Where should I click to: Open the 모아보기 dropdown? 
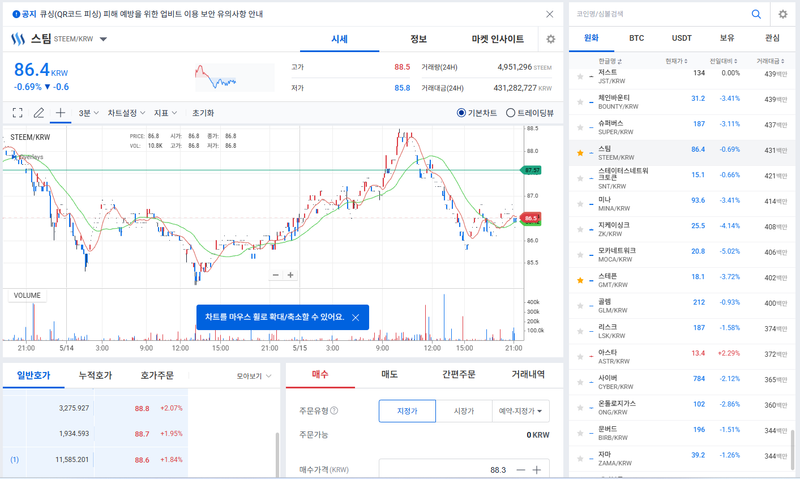click(254, 376)
